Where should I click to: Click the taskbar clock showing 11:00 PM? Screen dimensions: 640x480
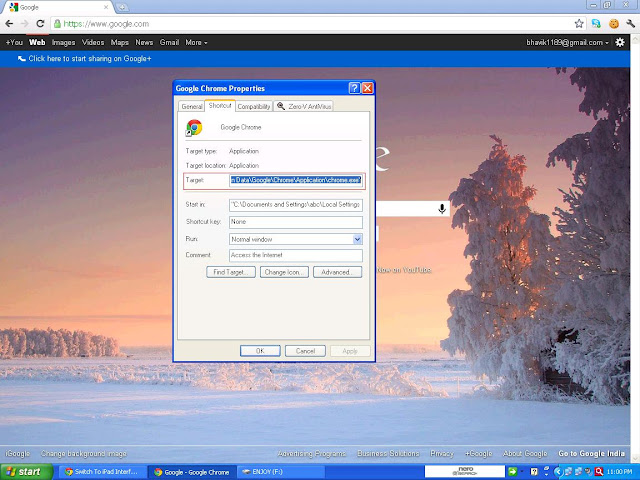coord(619,472)
